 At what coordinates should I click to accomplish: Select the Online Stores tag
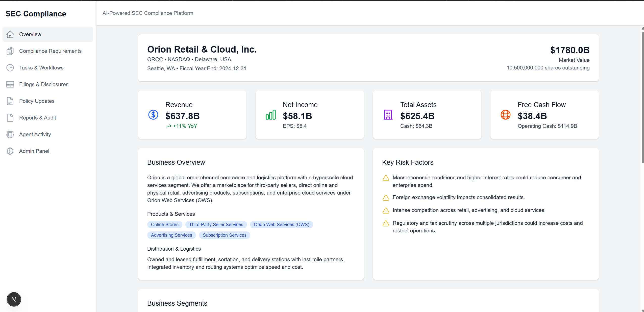[x=165, y=225]
